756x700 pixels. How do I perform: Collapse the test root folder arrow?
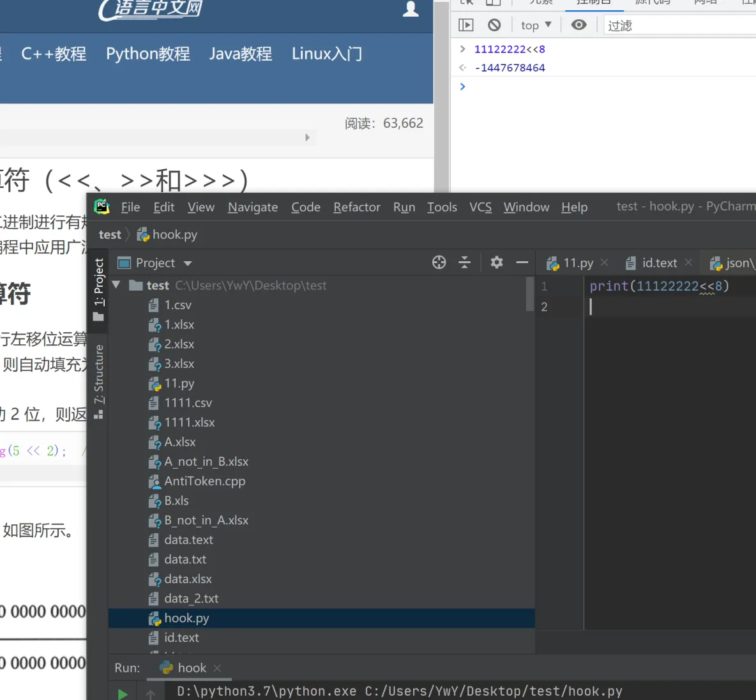click(x=116, y=285)
